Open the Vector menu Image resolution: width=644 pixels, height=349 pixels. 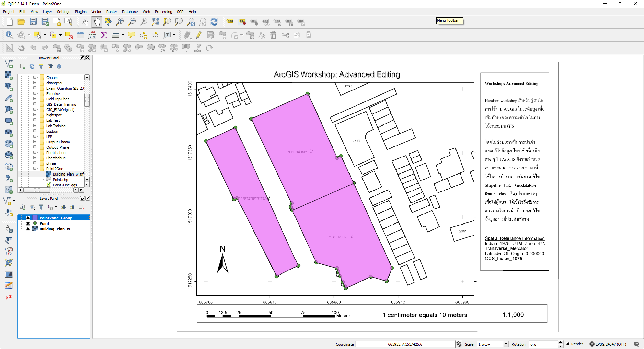click(x=96, y=12)
